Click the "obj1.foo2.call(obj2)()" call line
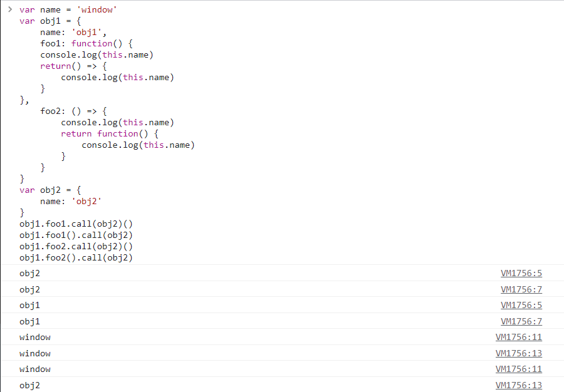The image size is (564, 392). click(x=76, y=246)
